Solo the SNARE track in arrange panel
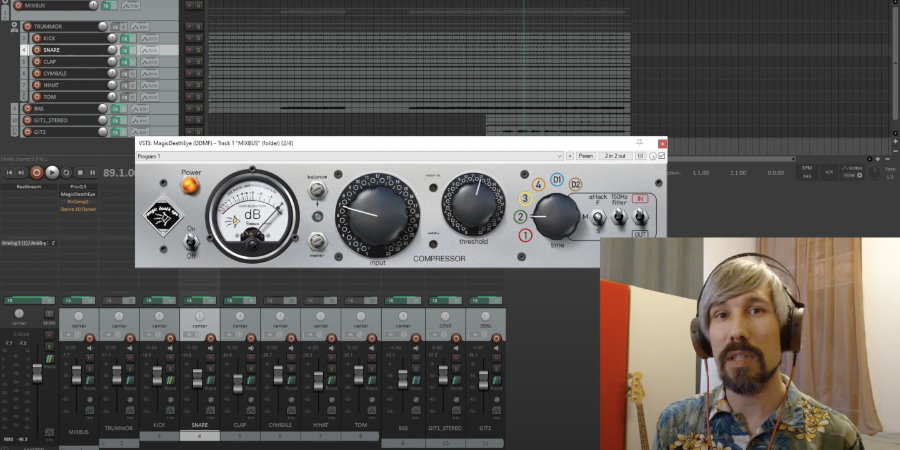The image size is (900, 450). [198, 50]
